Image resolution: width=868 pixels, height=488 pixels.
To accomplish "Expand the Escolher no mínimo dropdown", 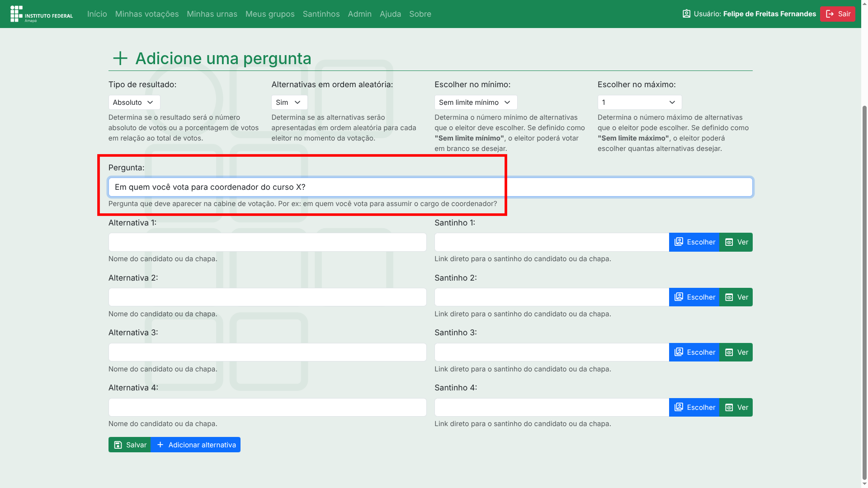I will point(476,103).
